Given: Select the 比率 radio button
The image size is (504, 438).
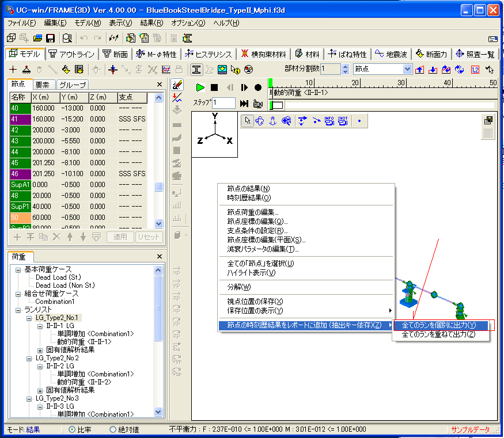Looking at the screenshot, I should tap(72, 429).
